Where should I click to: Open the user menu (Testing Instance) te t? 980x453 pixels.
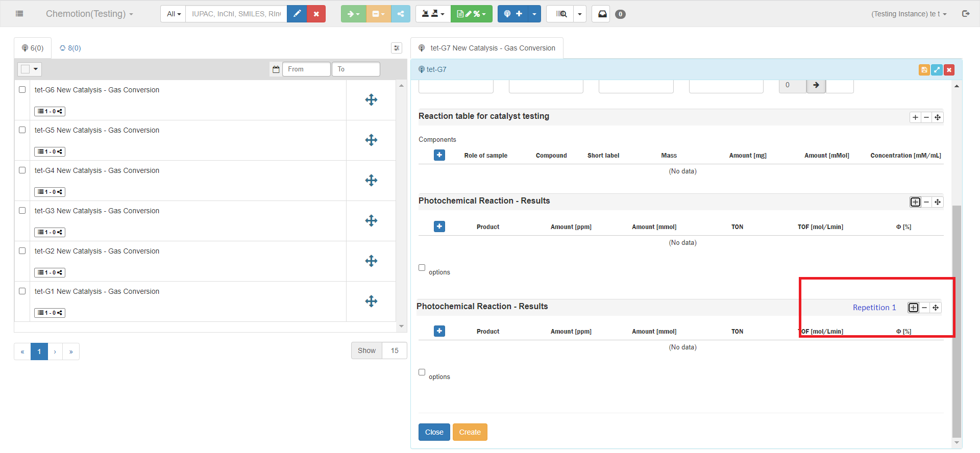(x=909, y=14)
